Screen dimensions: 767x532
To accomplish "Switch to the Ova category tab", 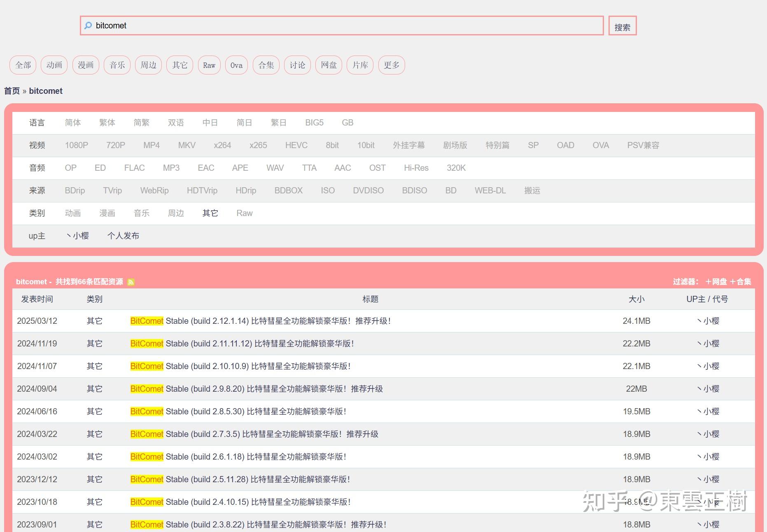I will pos(236,65).
